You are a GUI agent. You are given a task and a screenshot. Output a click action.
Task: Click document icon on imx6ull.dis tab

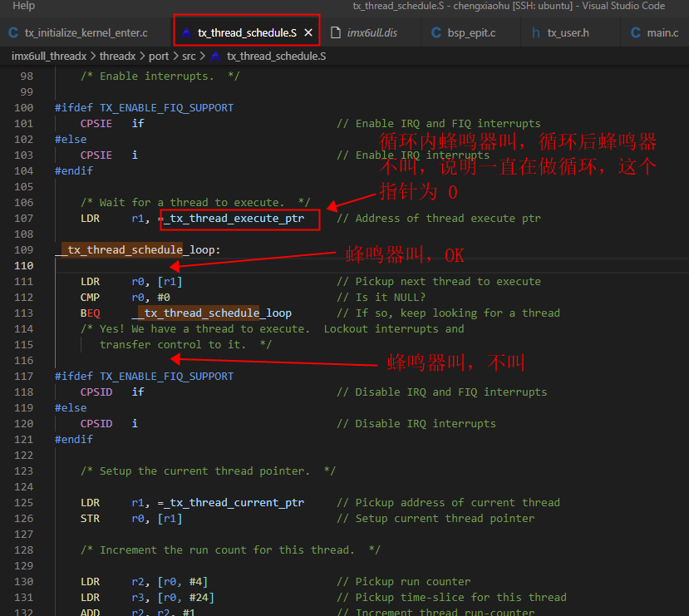[x=336, y=33]
